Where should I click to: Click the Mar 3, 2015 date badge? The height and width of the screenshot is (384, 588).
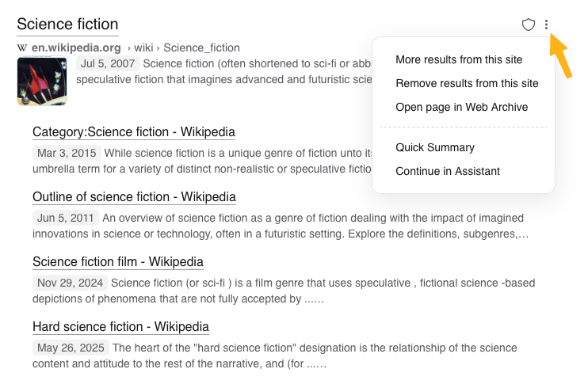coord(67,153)
